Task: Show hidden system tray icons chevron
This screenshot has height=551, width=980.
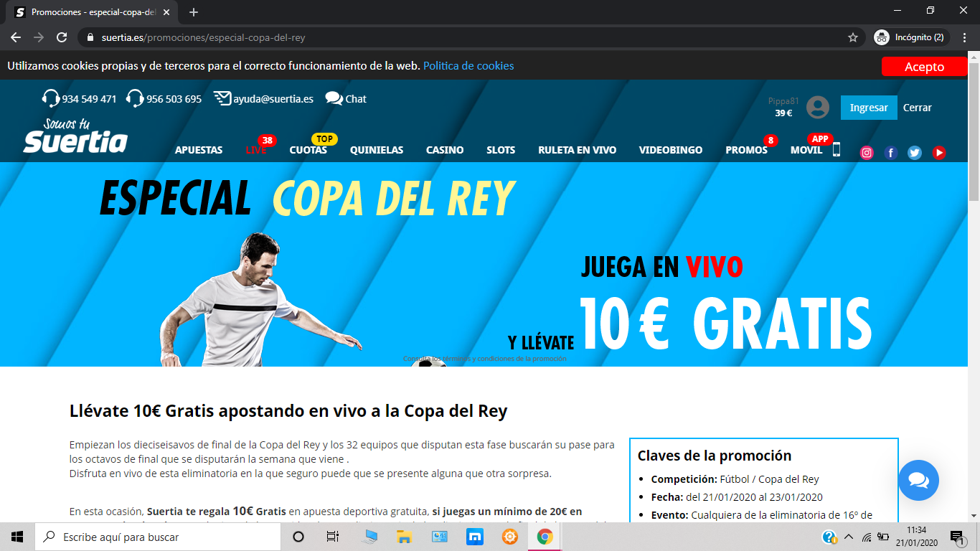Action: [x=849, y=537]
